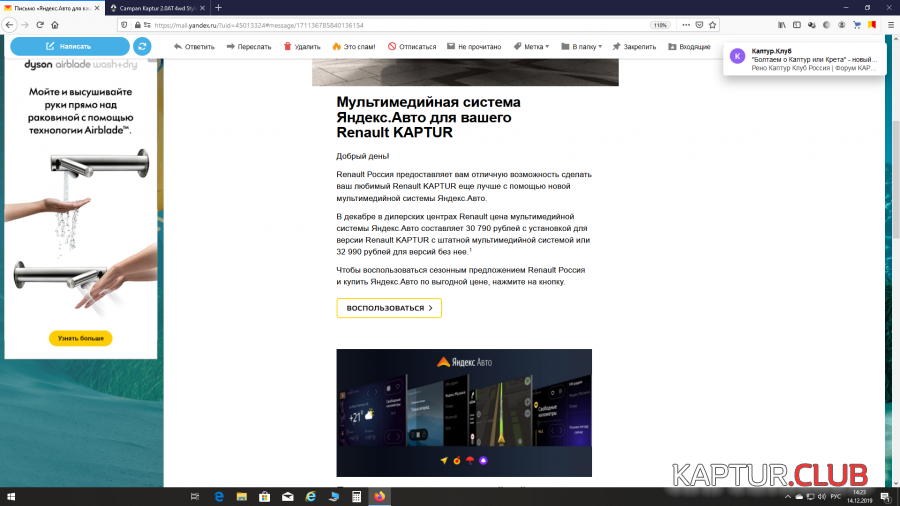This screenshot has height=506, width=900.
Task: Open the Метка label dropdown
Action: tap(531, 46)
